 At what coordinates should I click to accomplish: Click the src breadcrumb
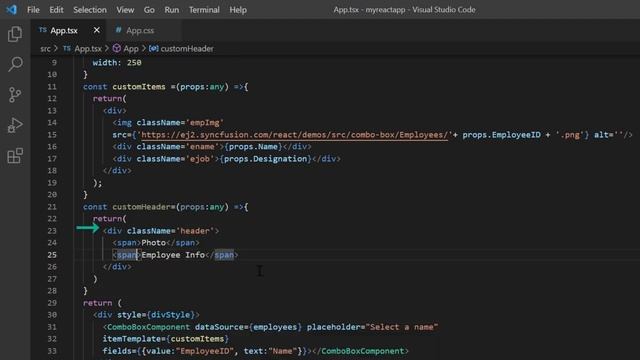(45, 49)
